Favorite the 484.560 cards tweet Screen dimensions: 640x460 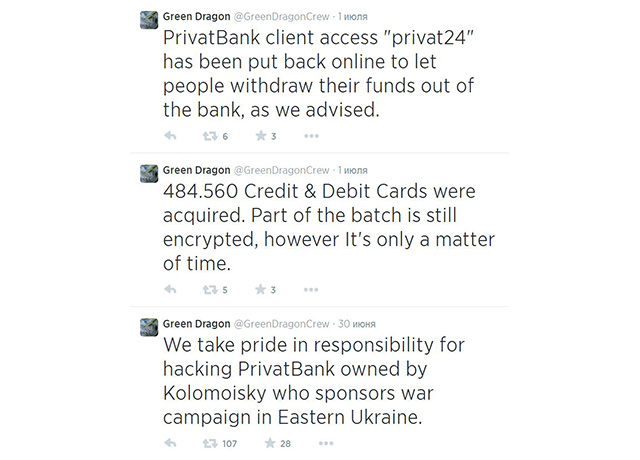(x=259, y=290)
